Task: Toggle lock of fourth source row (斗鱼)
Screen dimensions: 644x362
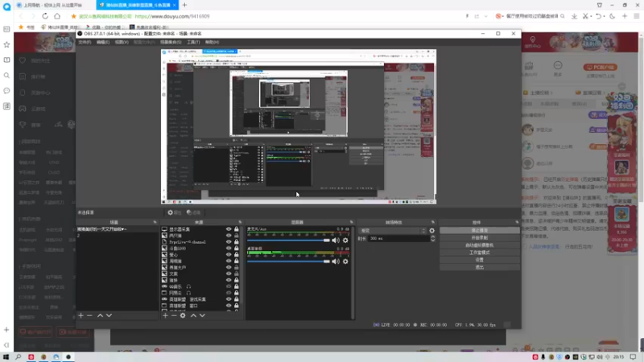Action: tap(236, 249)
